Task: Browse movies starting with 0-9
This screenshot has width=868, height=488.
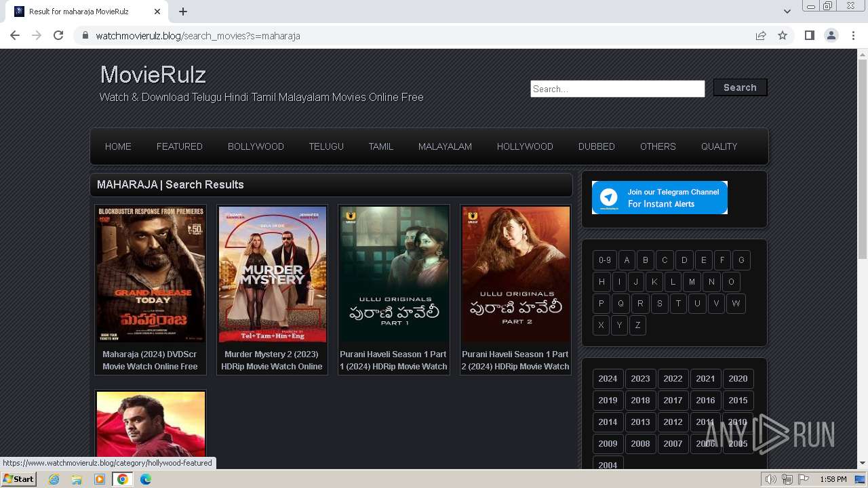Action: tap(605, 260)
